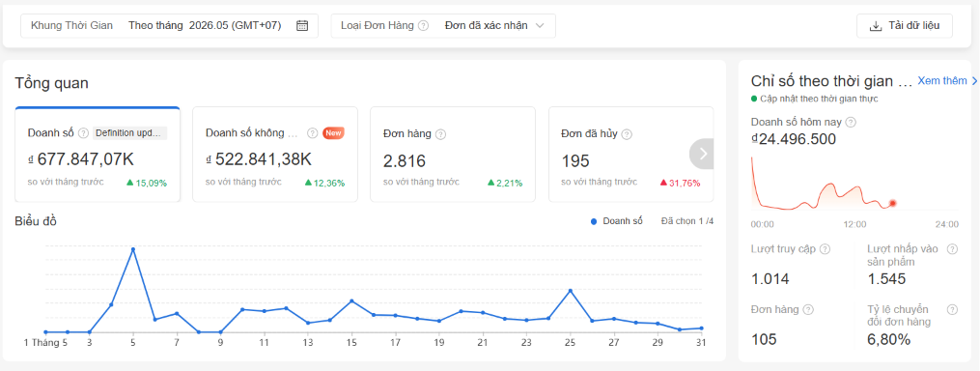Expand the Đã chọn 1/4 metric selector

coord(686,221)
